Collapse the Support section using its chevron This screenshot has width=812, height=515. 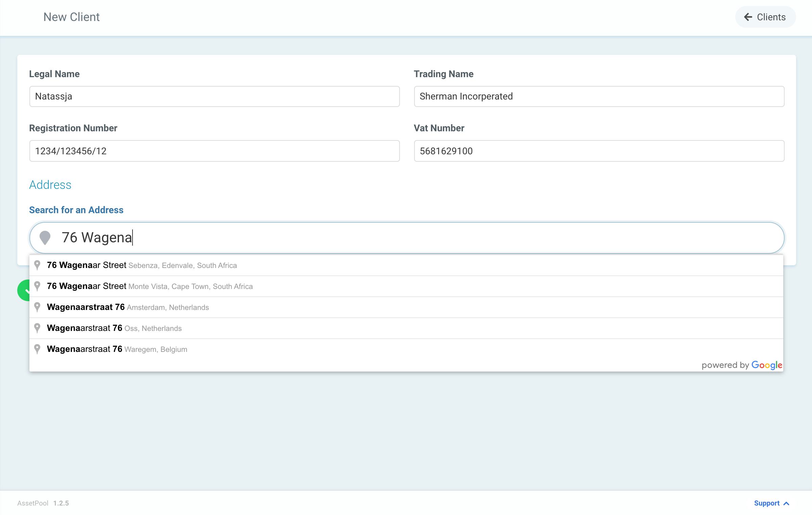786,503
